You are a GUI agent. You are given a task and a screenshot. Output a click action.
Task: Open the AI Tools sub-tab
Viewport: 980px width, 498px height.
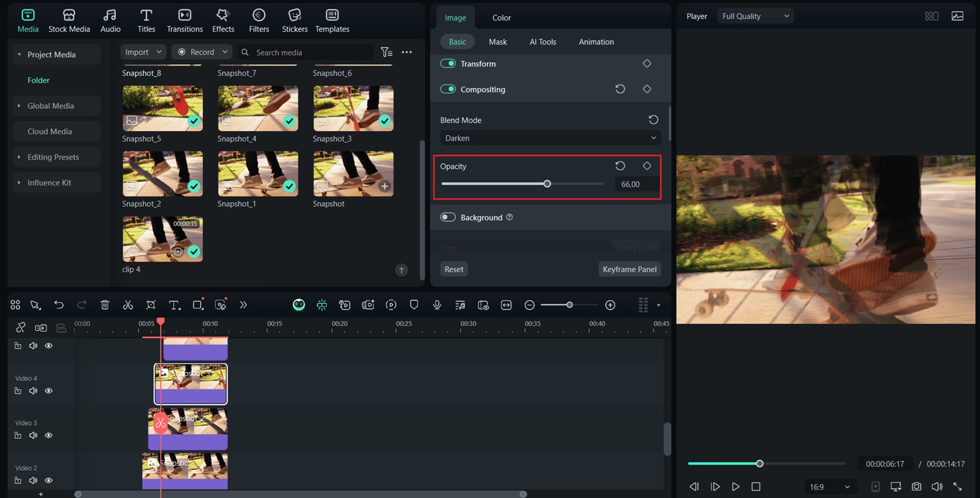(543, 42)
